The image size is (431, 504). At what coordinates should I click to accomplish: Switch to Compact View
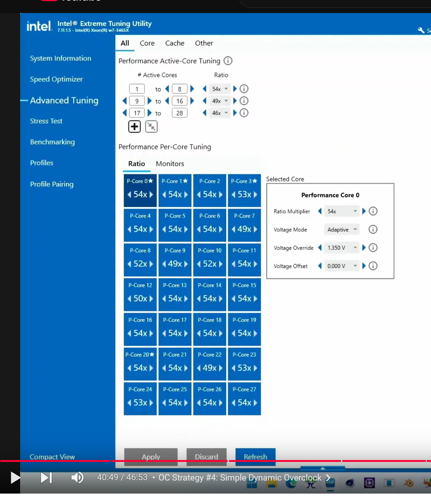pyautogui.click(x=52, y=457)
